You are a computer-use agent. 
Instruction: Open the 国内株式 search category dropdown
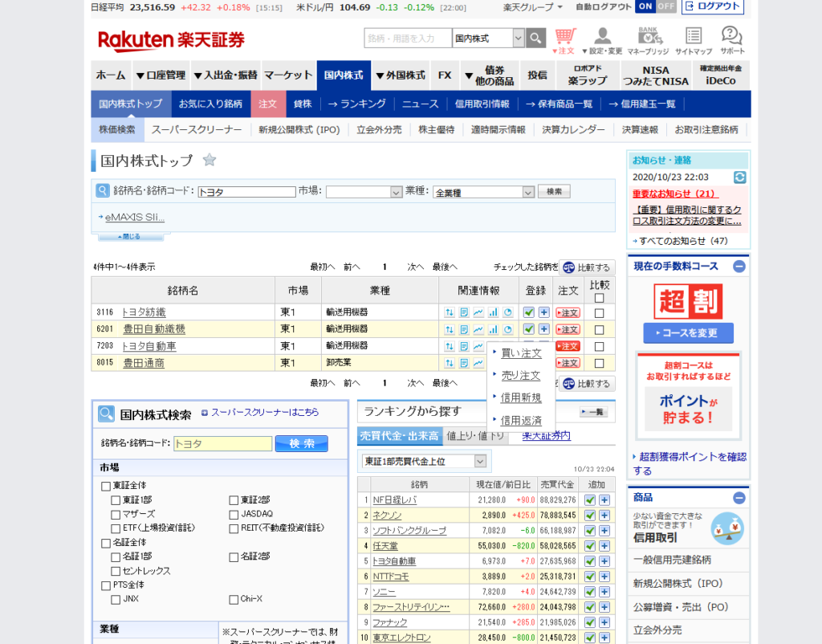488,39
